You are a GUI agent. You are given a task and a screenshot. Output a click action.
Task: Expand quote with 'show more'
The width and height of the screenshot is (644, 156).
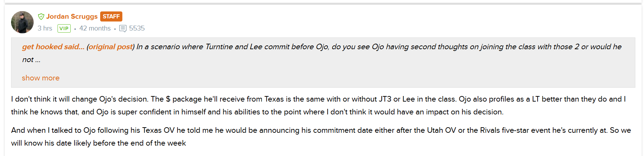click(x=41, y=78)
